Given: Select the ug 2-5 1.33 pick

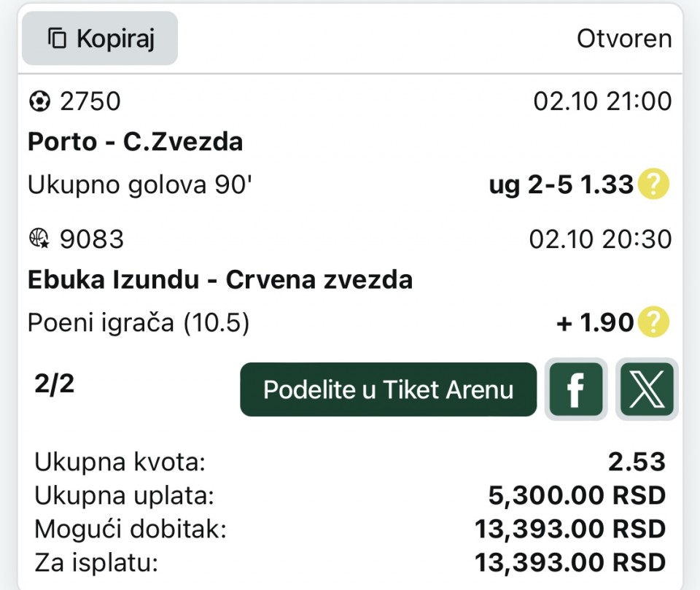Looking at the screenshot, I should click(x=560, y=185).
